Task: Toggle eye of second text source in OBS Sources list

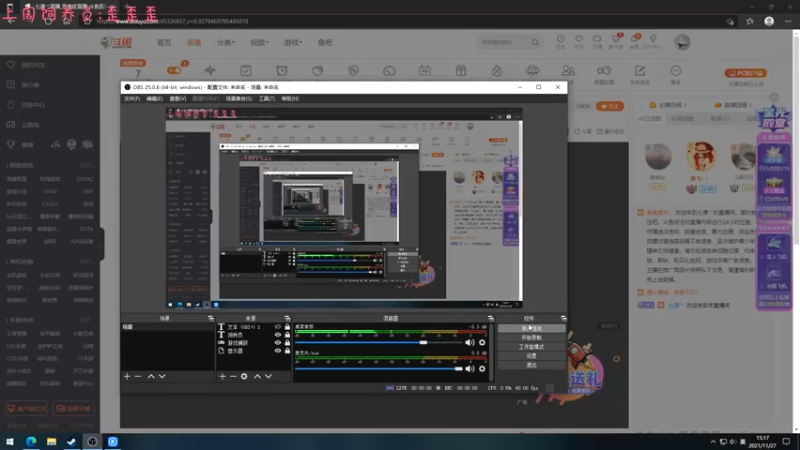Action: 278,335
